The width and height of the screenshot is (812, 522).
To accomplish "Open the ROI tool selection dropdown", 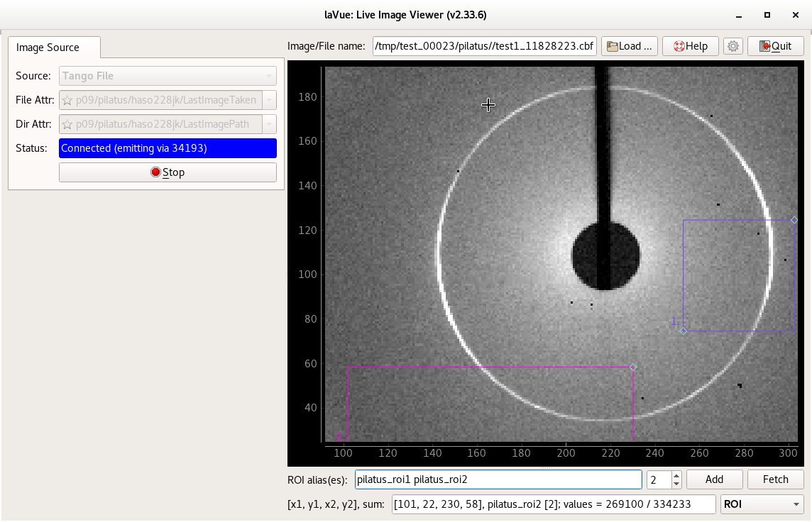I will pyautogui.click(x=762, y=504).
